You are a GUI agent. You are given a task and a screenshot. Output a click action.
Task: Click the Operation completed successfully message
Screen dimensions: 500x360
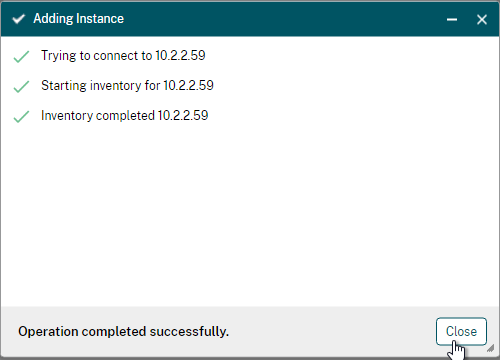[x=123, y=332]
